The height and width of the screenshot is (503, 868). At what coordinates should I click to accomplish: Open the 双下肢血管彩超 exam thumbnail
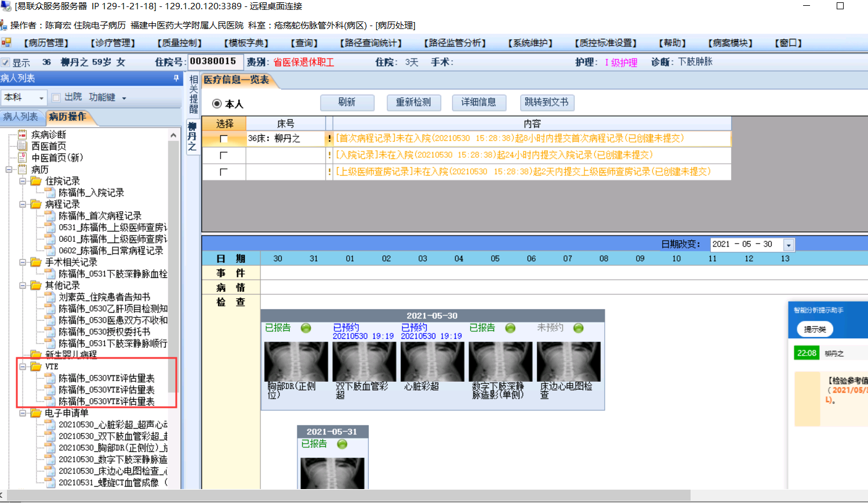tap(364, 362)
